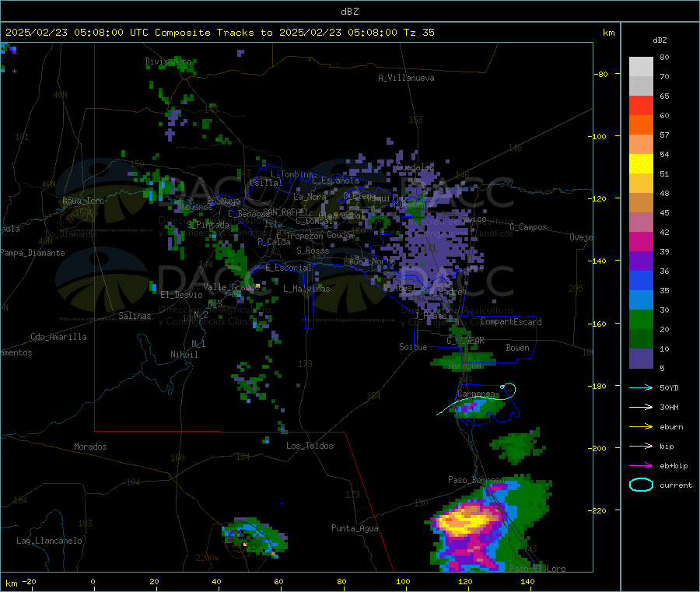Image resolution: width=700 pixels, height=592 pixels.
Task: Click the 'Punta_Agua' place label
Action: 355,528
